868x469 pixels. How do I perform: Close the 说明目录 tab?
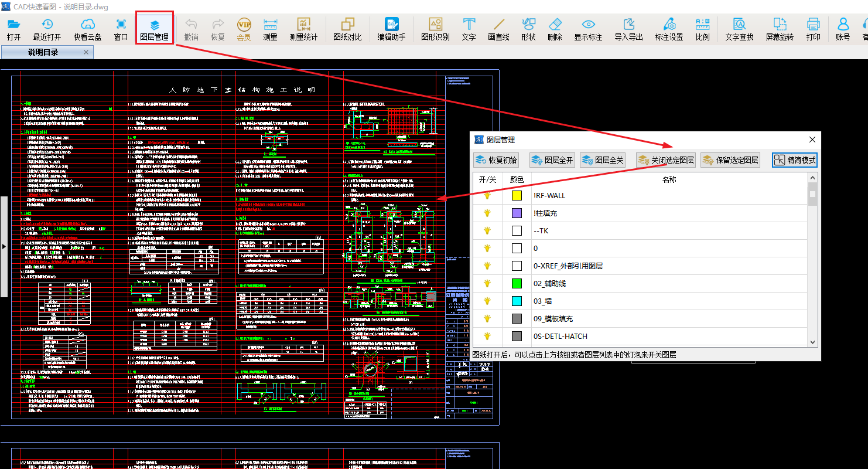(86, 52)
